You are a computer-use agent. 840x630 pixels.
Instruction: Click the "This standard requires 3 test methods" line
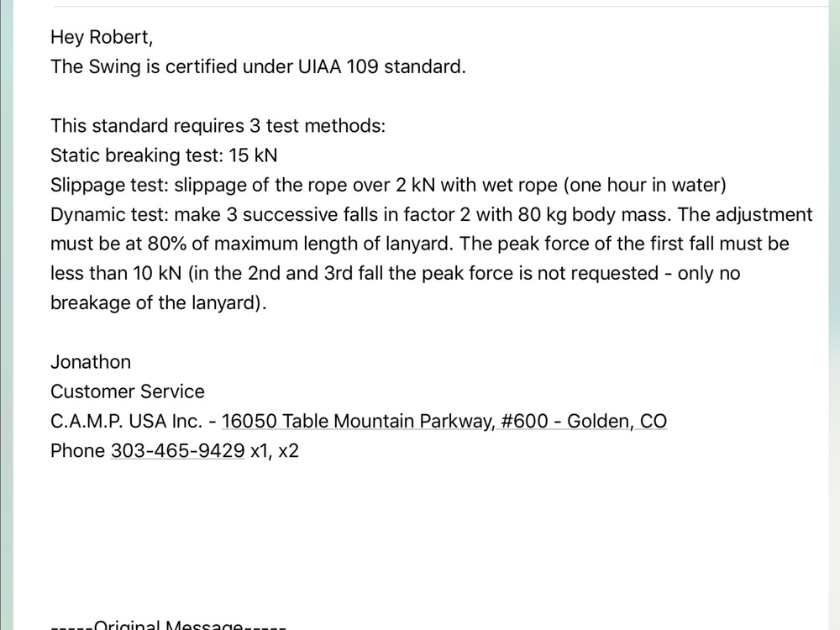click(218, 126)
